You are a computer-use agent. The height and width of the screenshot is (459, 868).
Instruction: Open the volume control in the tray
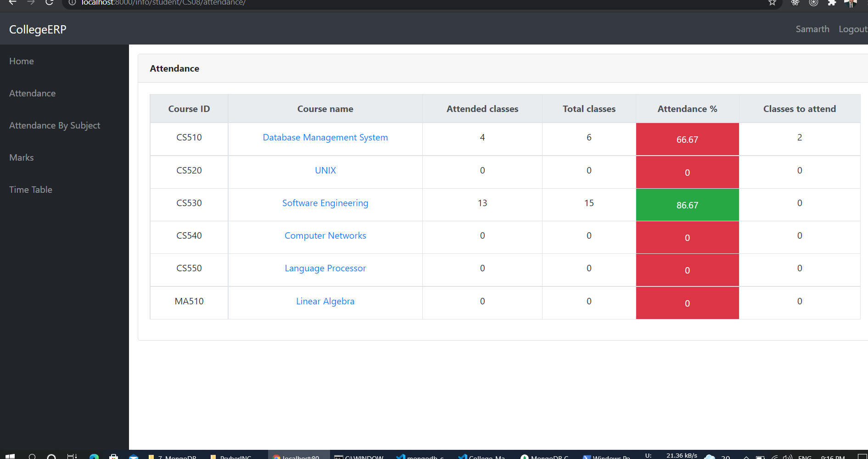pos(788,457)
